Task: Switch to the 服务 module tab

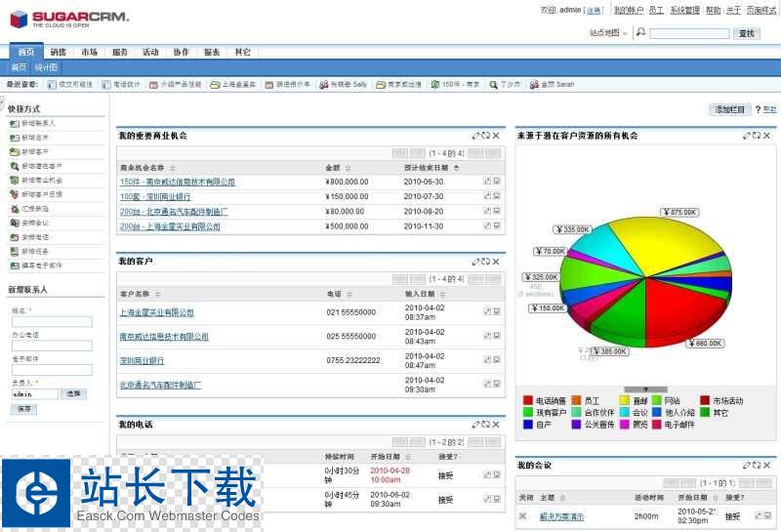Action: click(x=120, y=52)
